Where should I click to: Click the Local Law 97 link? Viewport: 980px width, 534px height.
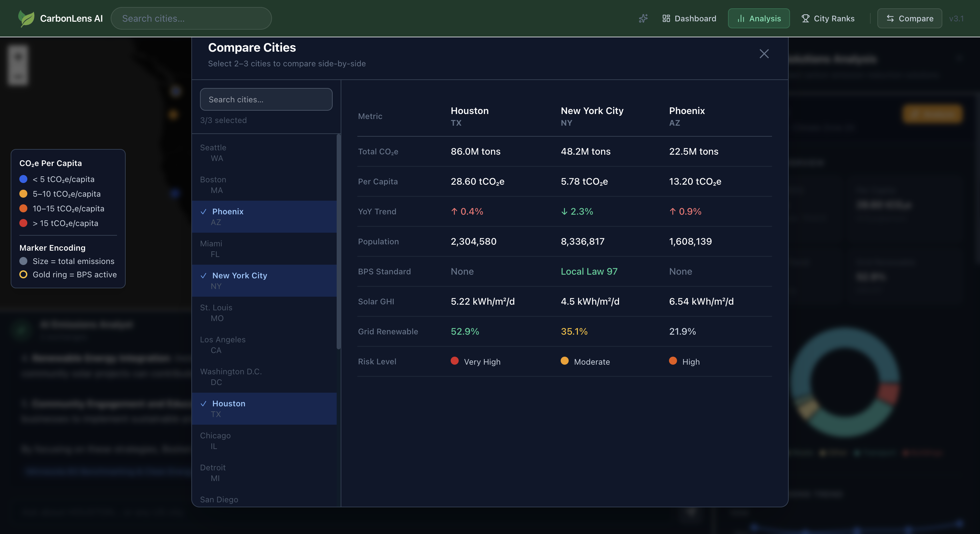(589, 272)
